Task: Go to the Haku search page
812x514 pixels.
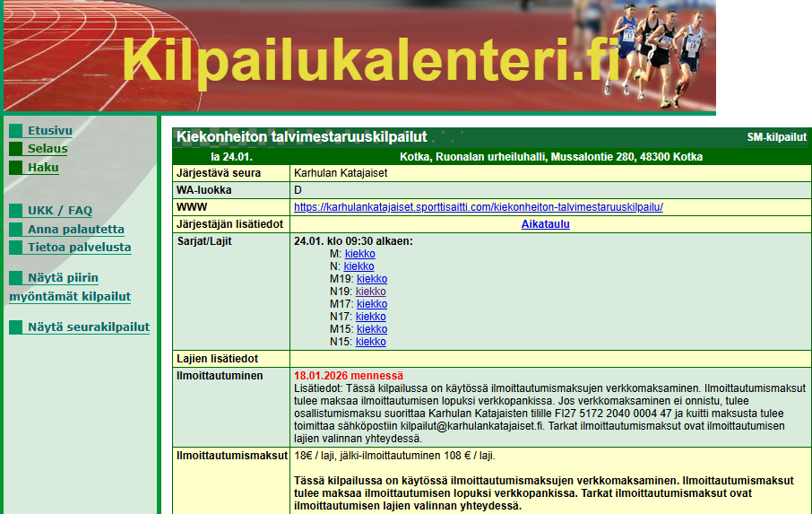Action: 43,168
